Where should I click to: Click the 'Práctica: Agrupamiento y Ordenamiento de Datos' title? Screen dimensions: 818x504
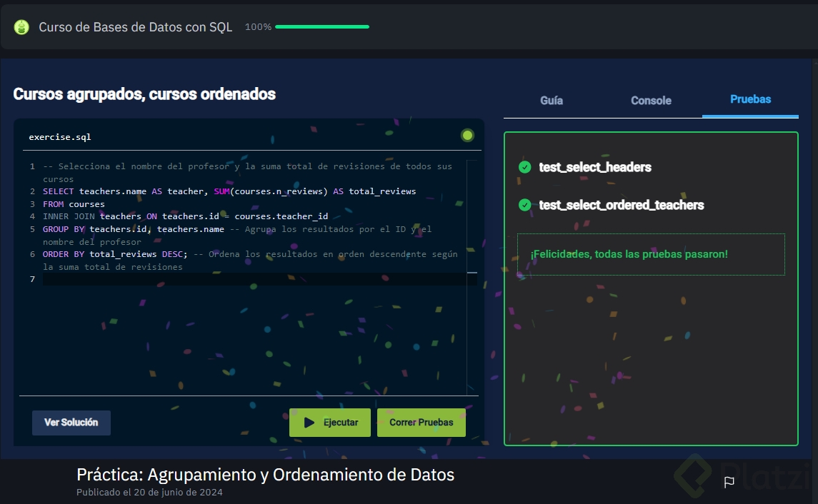pos(266,475)
